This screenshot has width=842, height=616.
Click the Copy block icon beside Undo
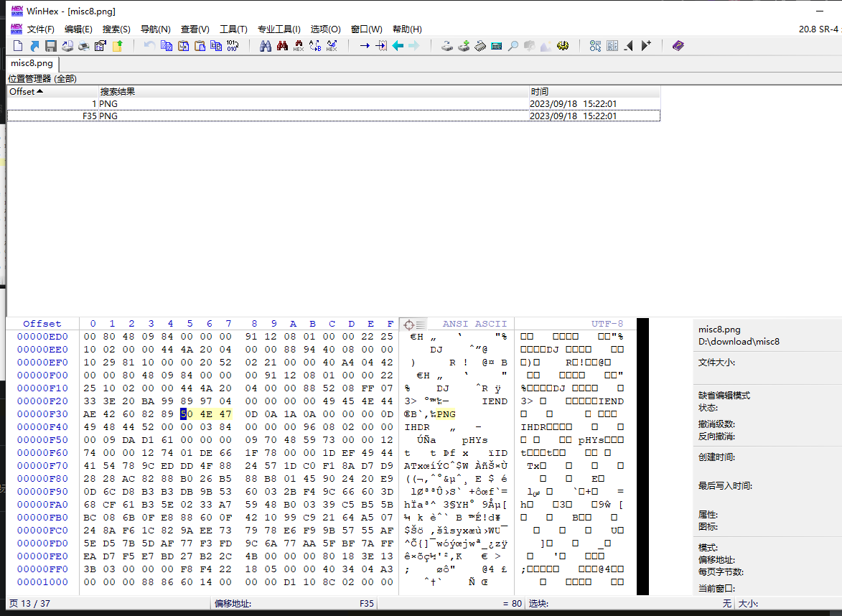(167, 46)
